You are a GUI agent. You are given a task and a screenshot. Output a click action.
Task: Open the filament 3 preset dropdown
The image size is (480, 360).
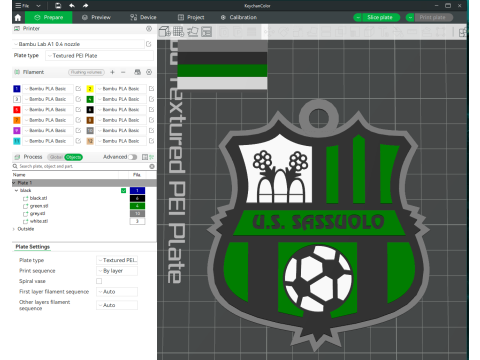[x=48, y=99]
